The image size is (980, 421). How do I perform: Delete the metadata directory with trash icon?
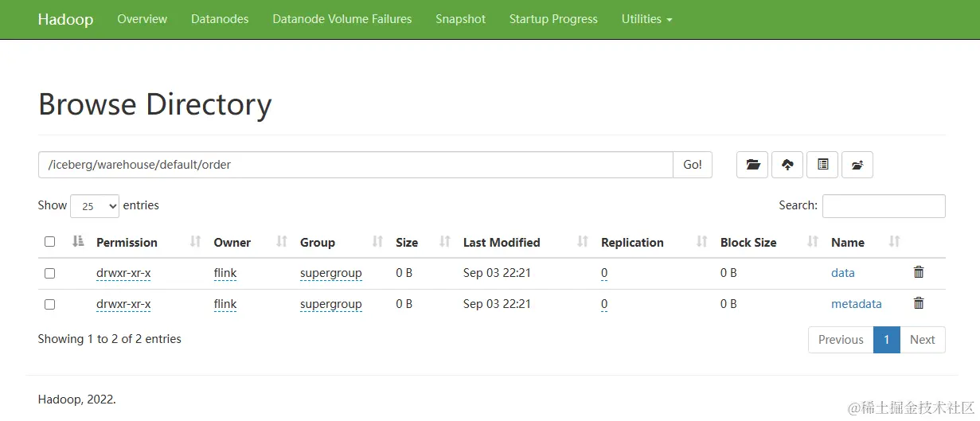click(x=919, y=303)
